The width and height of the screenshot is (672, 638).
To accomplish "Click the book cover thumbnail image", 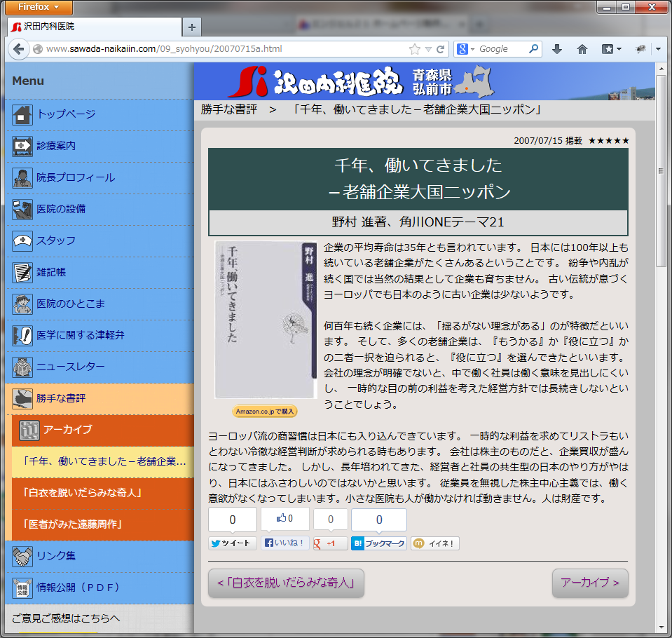I will (x=266, y=320).
